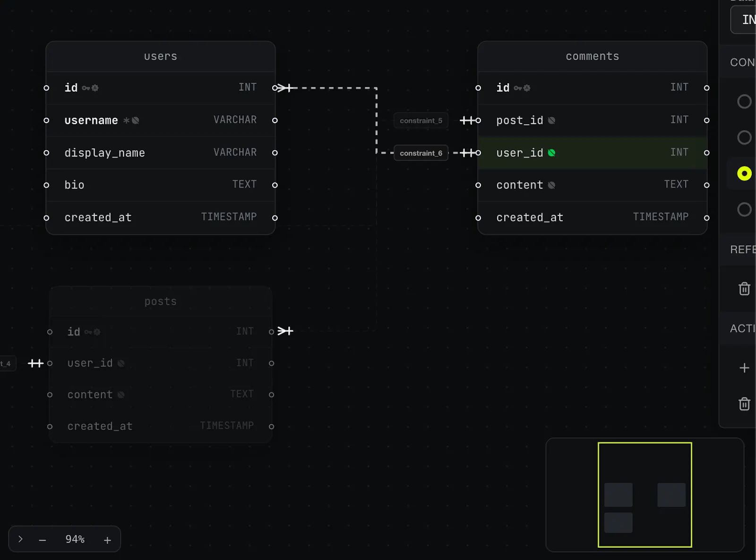Select comments post_id column
Viewport: 756px width, 560px height.
(593, 120)
